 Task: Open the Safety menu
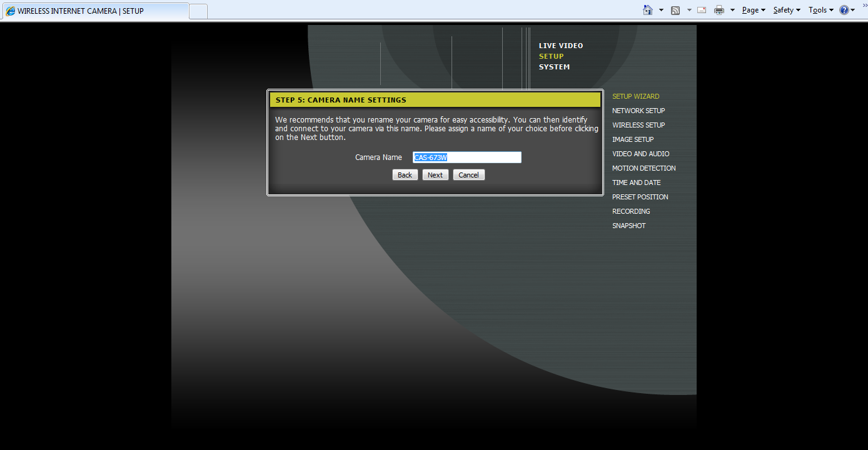tap(787, 10)
